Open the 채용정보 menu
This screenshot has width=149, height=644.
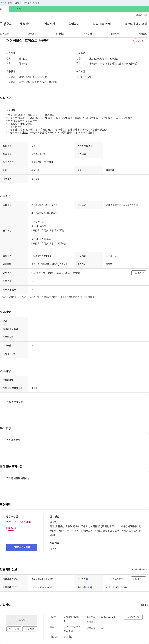(25, 24)
